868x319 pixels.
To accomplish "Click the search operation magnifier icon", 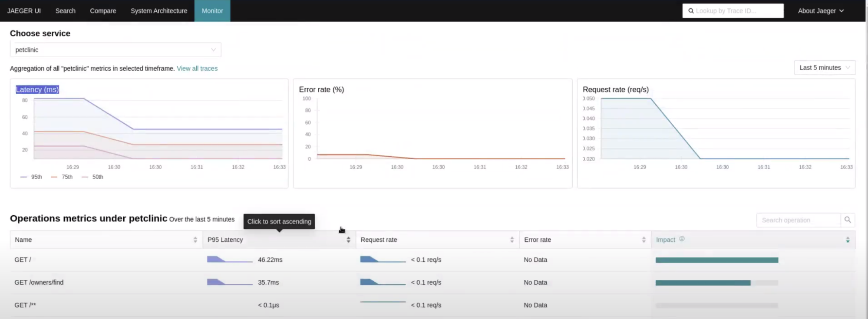I will 847,220.
